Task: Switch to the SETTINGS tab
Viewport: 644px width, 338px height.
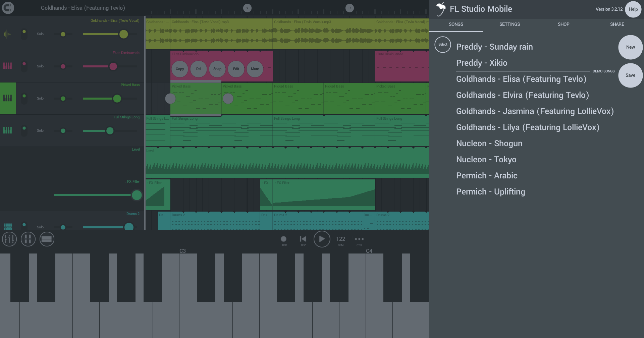Action: 509,24
